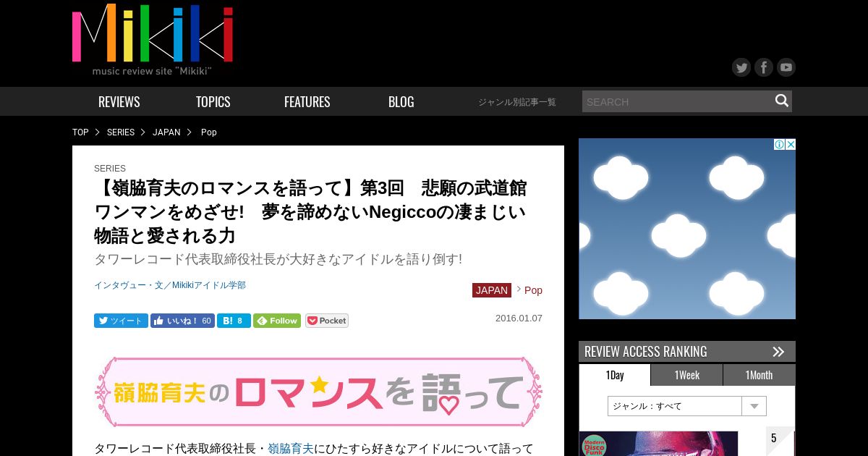Viewport: 868px width, 456px height.
Task: Click the 嶺脇育夫 name link in text
Action: 291,449
